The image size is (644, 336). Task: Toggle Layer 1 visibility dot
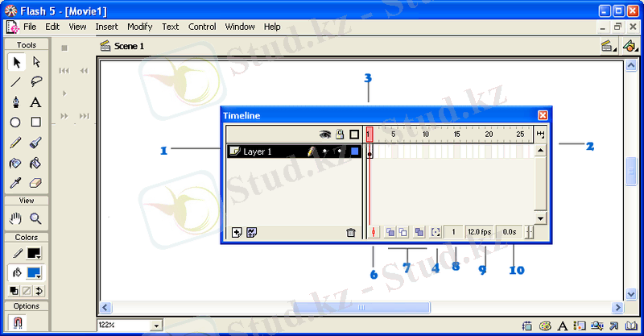(325, 151)
